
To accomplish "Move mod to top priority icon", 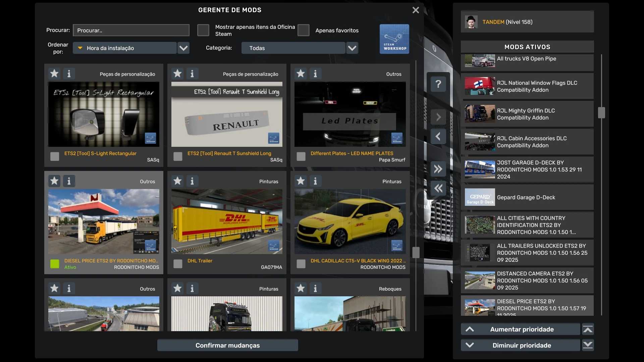I will (588, 329).
